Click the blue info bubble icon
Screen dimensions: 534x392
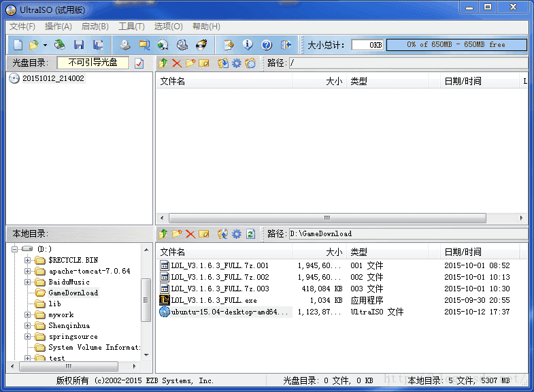248,45
